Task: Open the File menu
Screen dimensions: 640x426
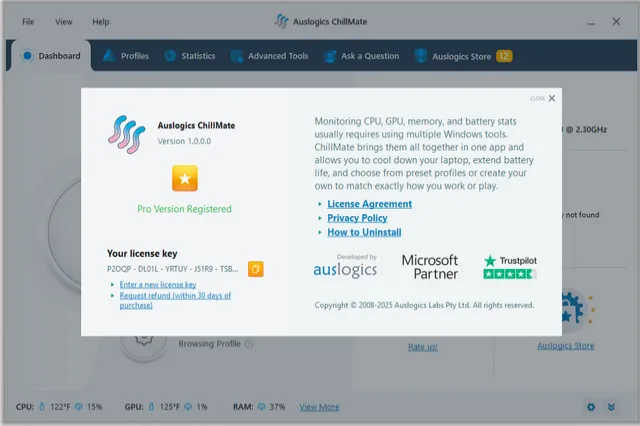Action: point(28,22)
